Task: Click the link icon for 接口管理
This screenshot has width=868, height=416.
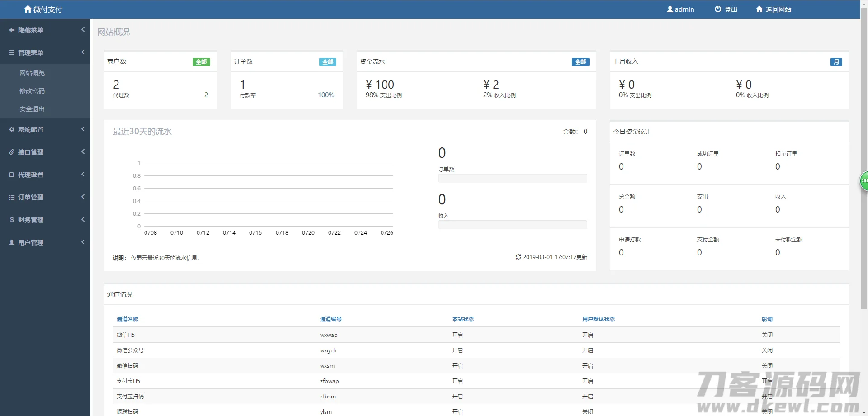Action: 12,152
